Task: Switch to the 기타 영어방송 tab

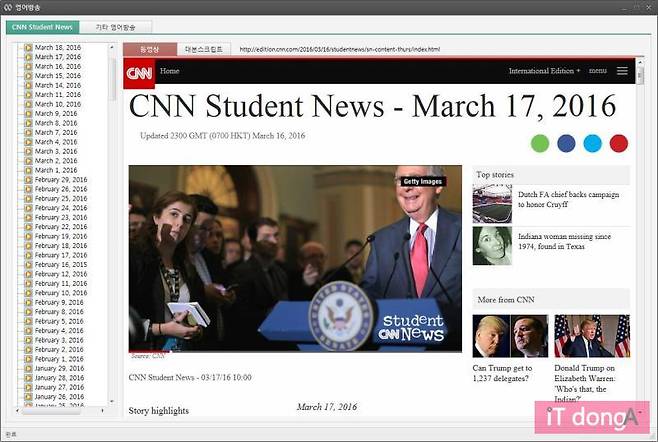Action: pyautogui.click(x=115, y=27)
